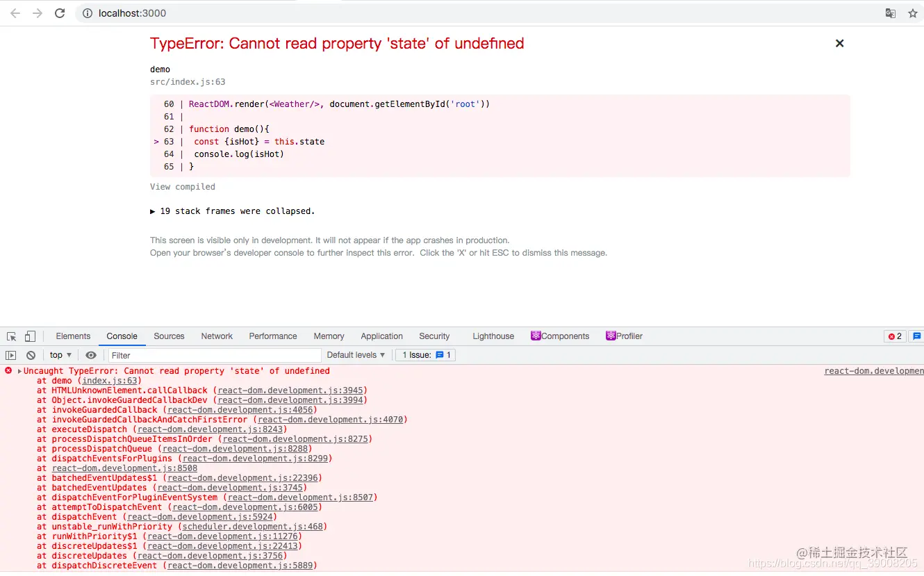This screenshot has height=576, width=924.
Task: Switch to the Application tab
Action: coord(381,336)
